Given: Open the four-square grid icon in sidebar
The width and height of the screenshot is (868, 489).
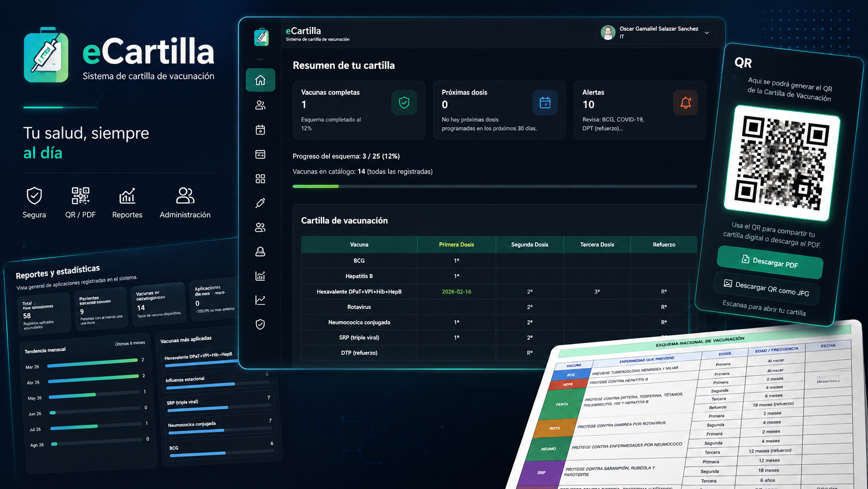Looking at the screenshot, I should pyautogui.click(x=260, y=179).
